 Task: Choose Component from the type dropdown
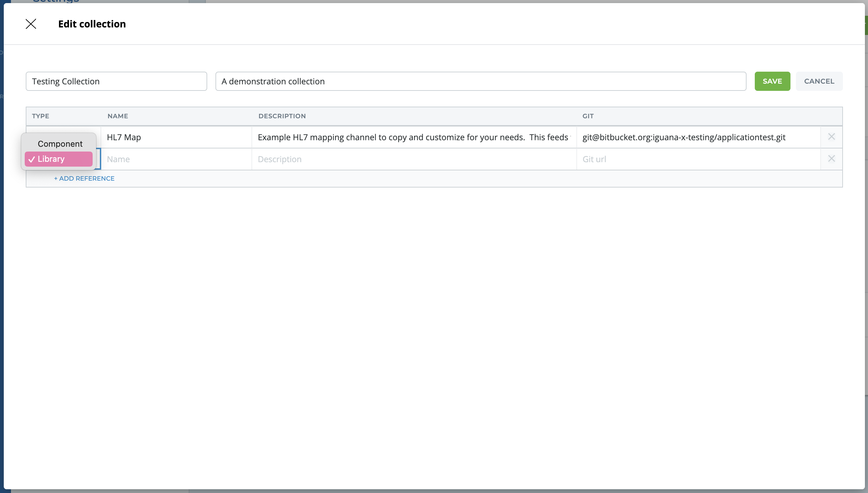pyautogui.click(x=60, y=144)
